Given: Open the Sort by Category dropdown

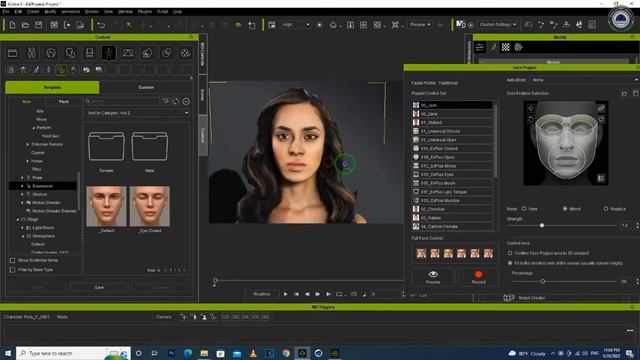Looking at the screenshot, I should tap(137, 113).
